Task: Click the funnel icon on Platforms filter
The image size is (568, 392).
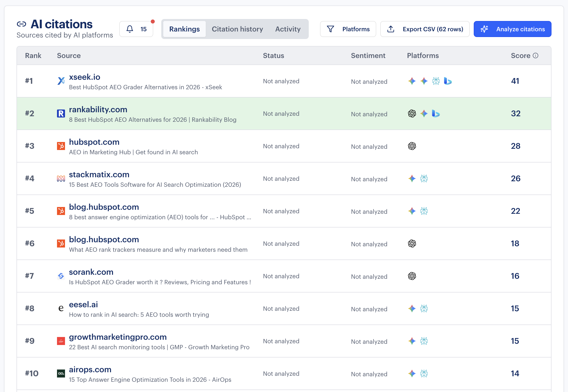Action: pyautogui.click(x=331, y=29)
